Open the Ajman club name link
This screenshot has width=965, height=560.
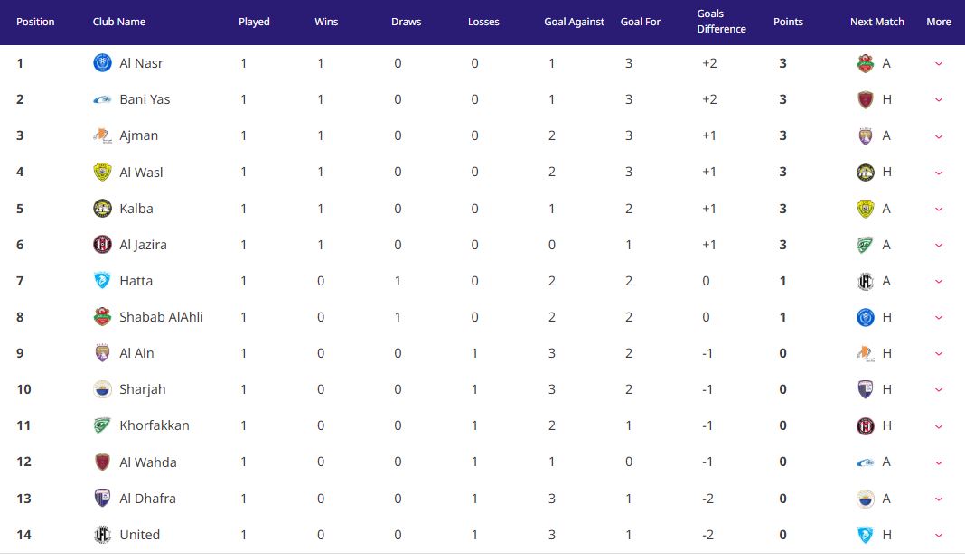coord(138,135)
